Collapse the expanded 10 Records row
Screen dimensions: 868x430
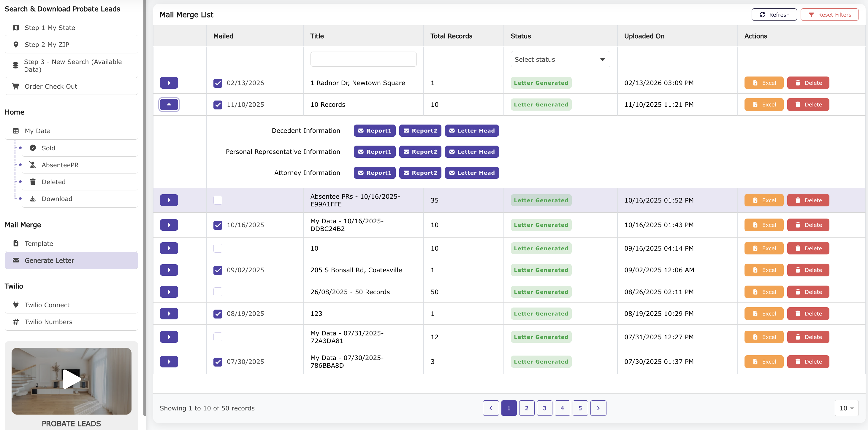tap(169, 104)
